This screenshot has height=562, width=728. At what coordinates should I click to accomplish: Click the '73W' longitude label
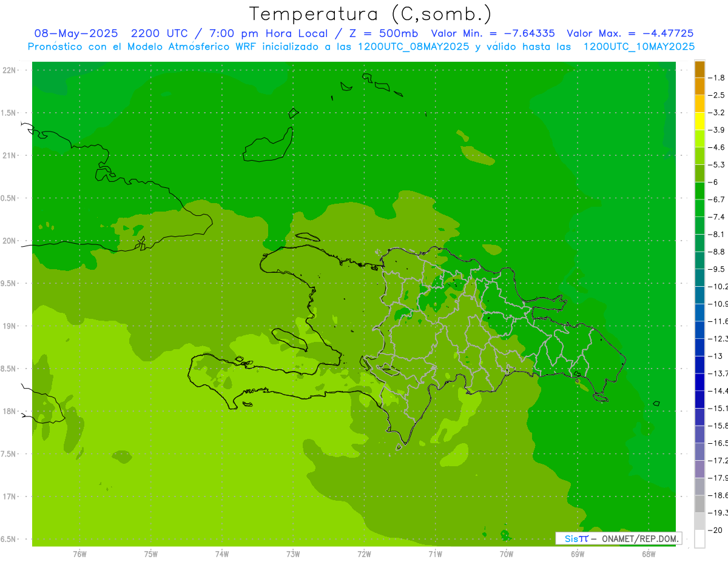click(x=293, y=554)
